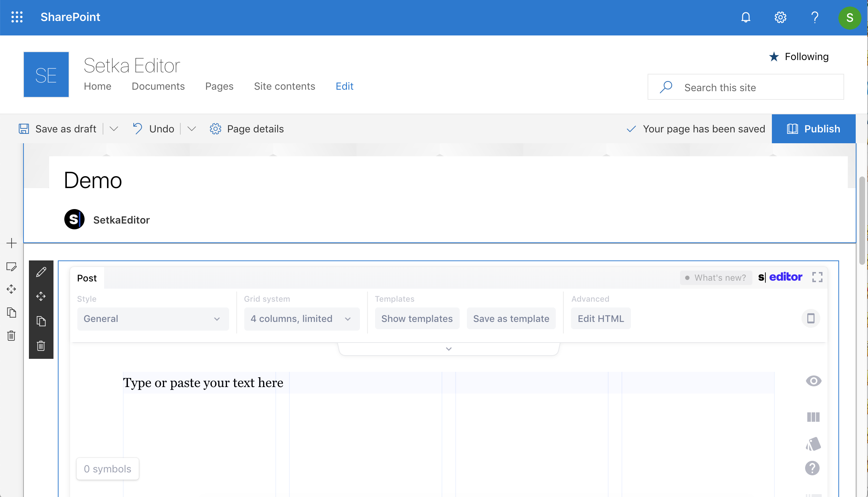Click the duplicate web part icon
This screenshot has height=497, width=868.
41,322
